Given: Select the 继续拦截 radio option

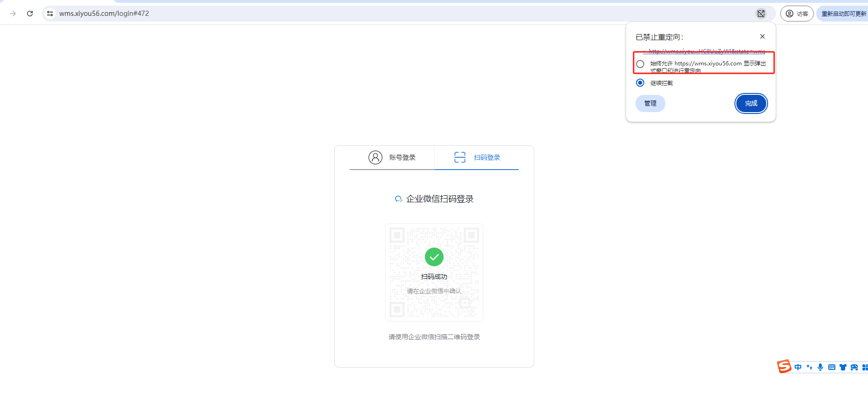Looking at the screenshot, I should click(x=640, y=83).
